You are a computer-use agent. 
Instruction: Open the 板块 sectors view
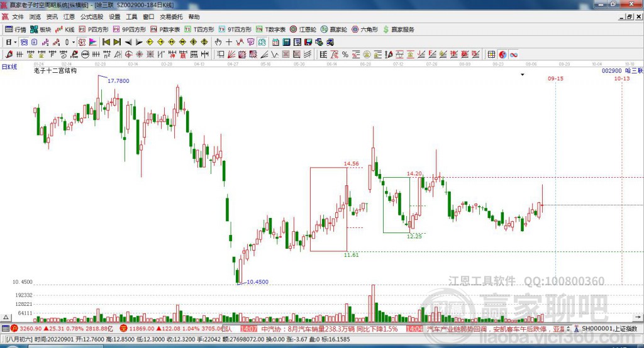pos(40,30)
